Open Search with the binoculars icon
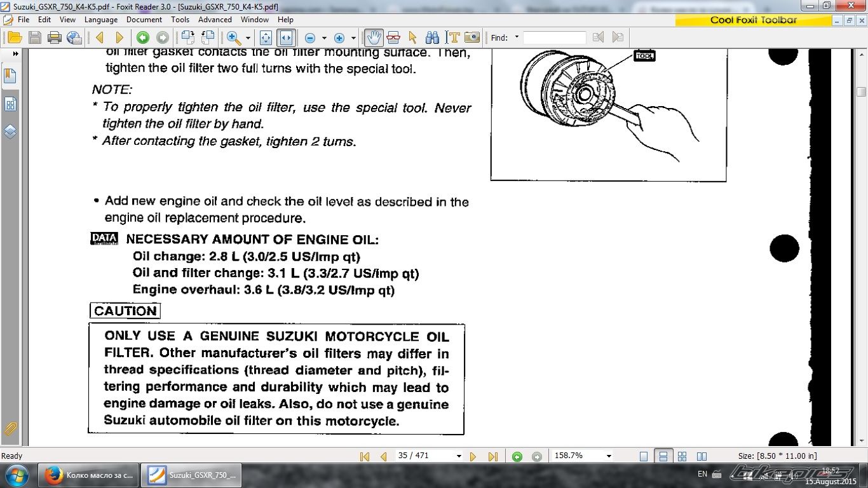The height and width of the screenshot is (488, 868). point(432,37)
